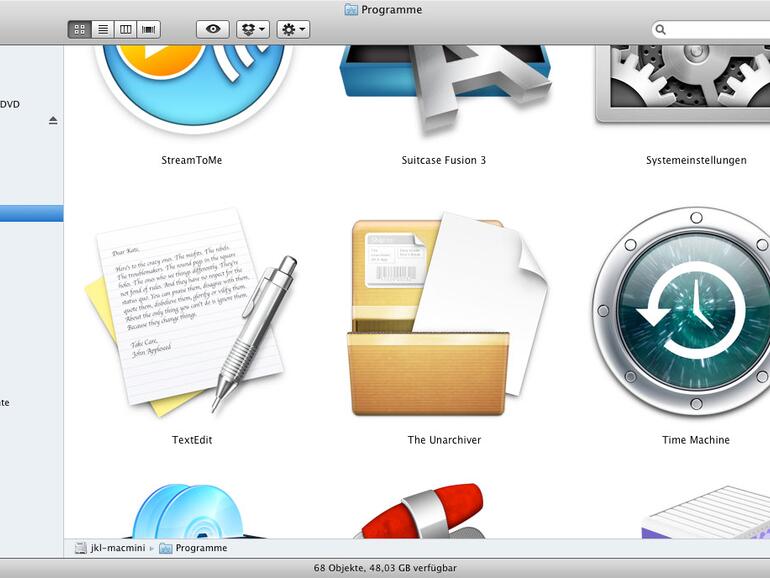This screenshot has height=578, width=770.
Task: Click the Time Machine name label
Action: (696, 440)
